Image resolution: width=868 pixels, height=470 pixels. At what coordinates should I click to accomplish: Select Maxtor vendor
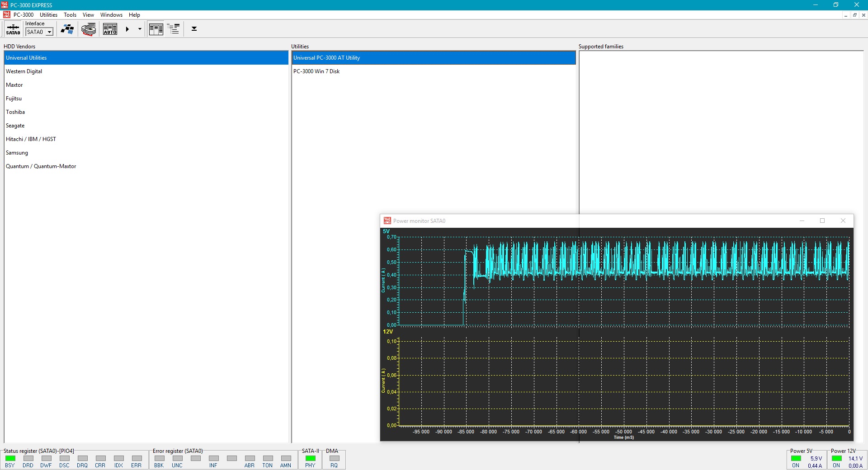146,85
